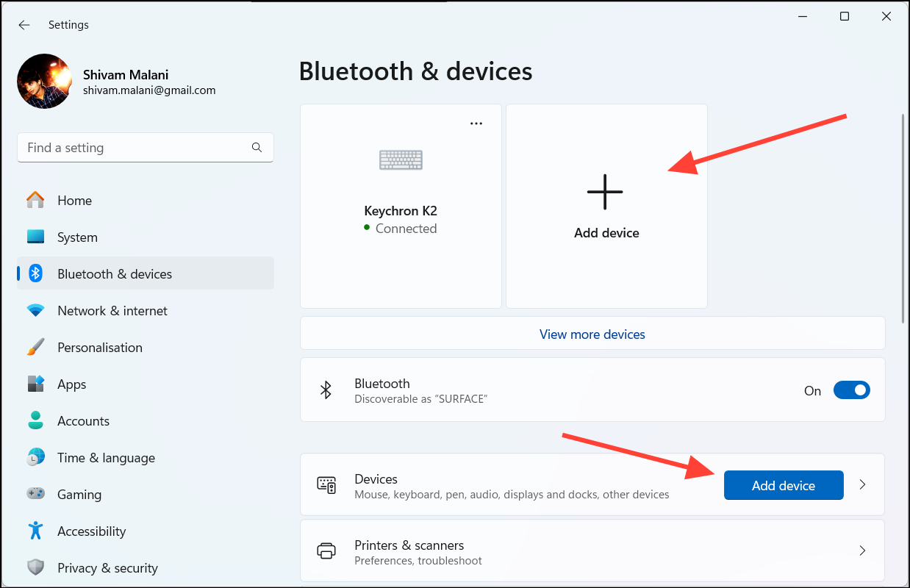Open Apps settings section

click(x=146, y=384)
